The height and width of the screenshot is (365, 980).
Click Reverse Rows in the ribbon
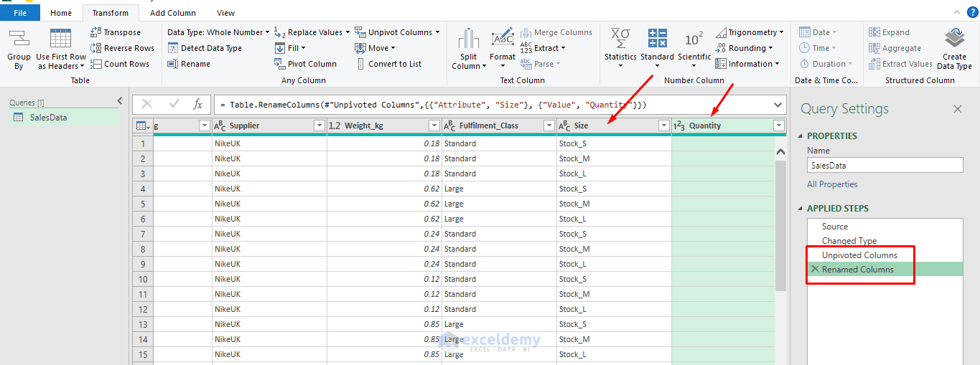pos(122,48)
